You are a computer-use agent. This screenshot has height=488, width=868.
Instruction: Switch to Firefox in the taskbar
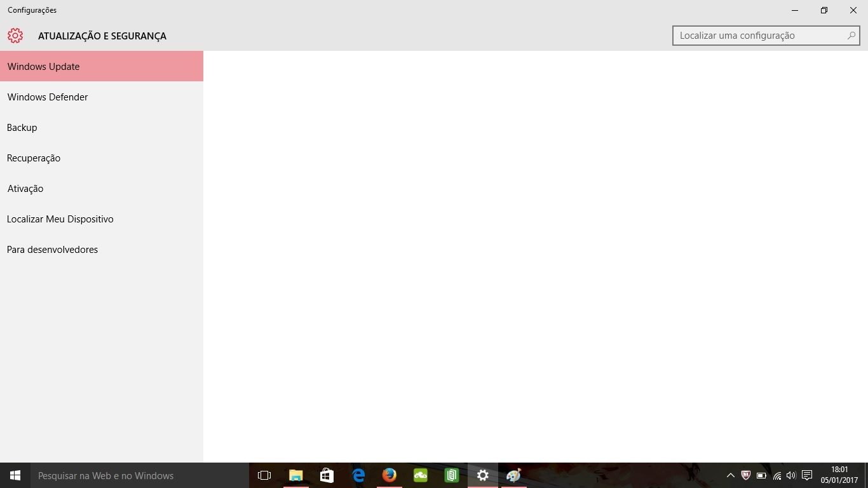(390, 475)
